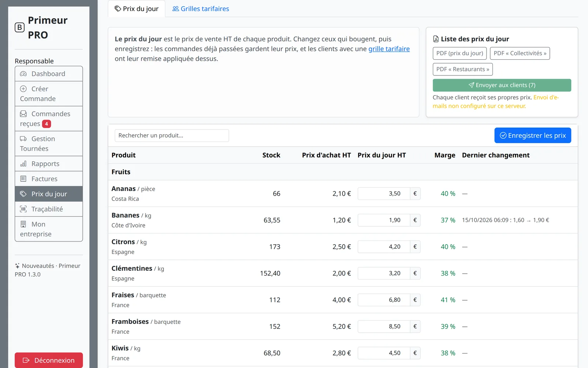Download the PDF « Restaurants »
This screenshot has width=588, height=368.
coord(463,69)
